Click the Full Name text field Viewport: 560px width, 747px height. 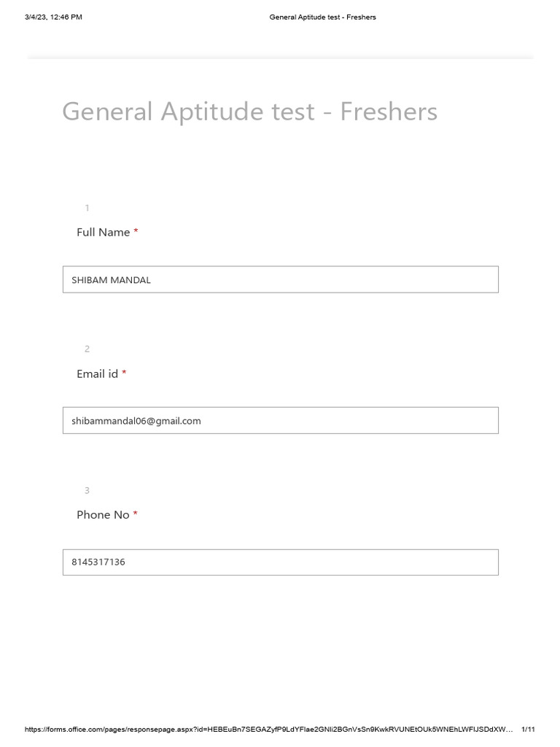coord(280,279)
